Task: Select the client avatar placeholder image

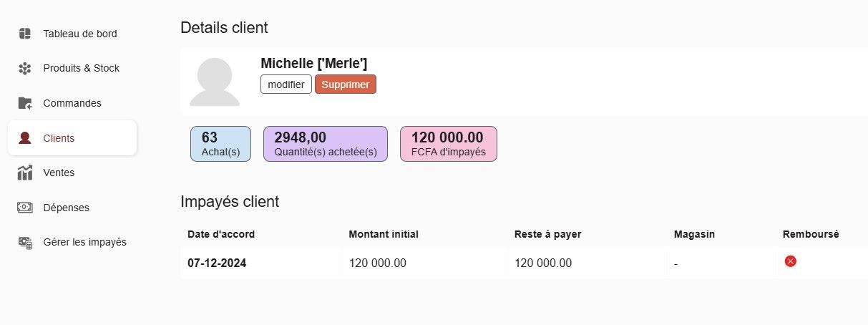Action: [215, 82]
